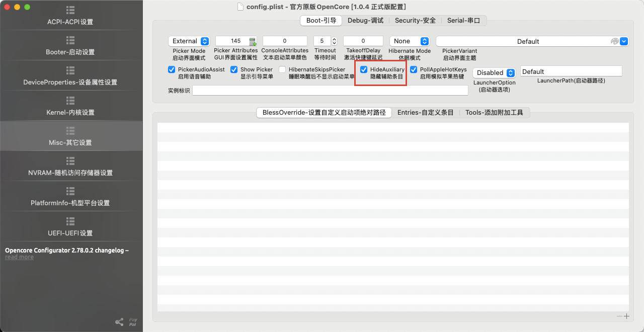Enable HibernateSkipsPicker checkbox
The height and width of the screenshot is (332, 644).
282,69
